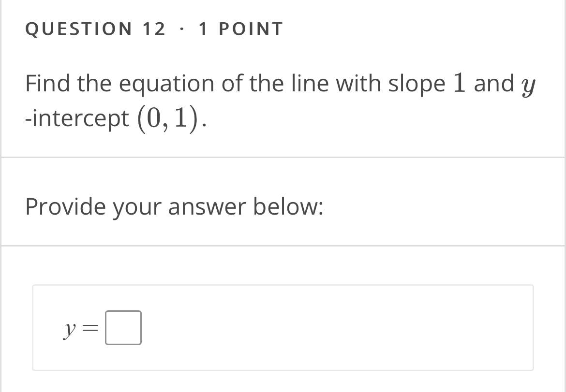Select the question text about slope 1
The height and width of the screenshot is (392, 566).
[x=281, y=99]
